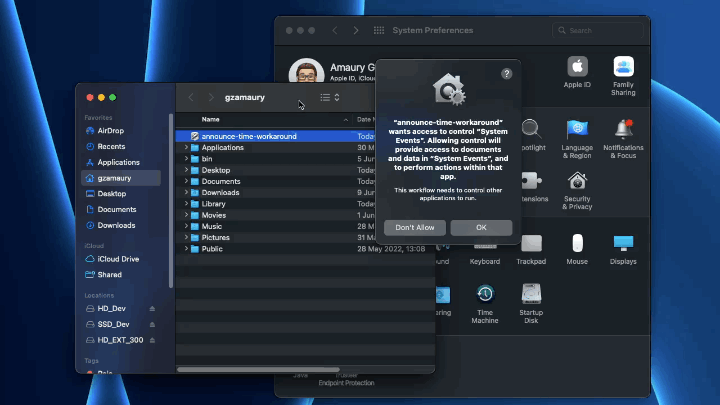Select Desktop in Finder sidebar

point(121,194)
